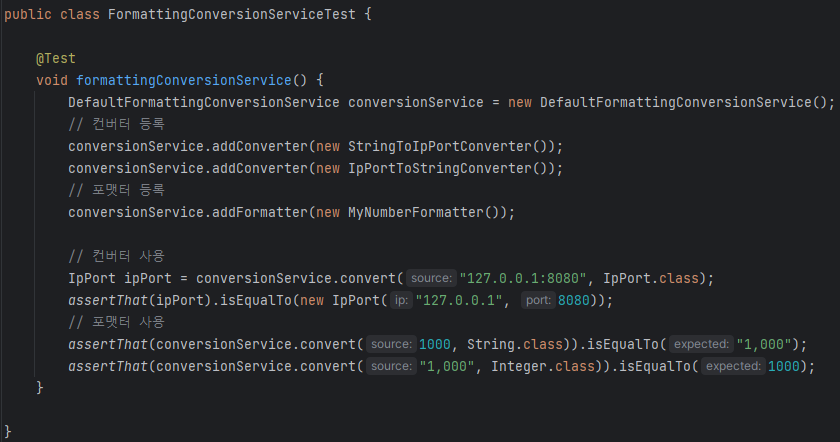Click the comment '// 컨버터 사용'
The image size is (840, 442).
[116, 256]
